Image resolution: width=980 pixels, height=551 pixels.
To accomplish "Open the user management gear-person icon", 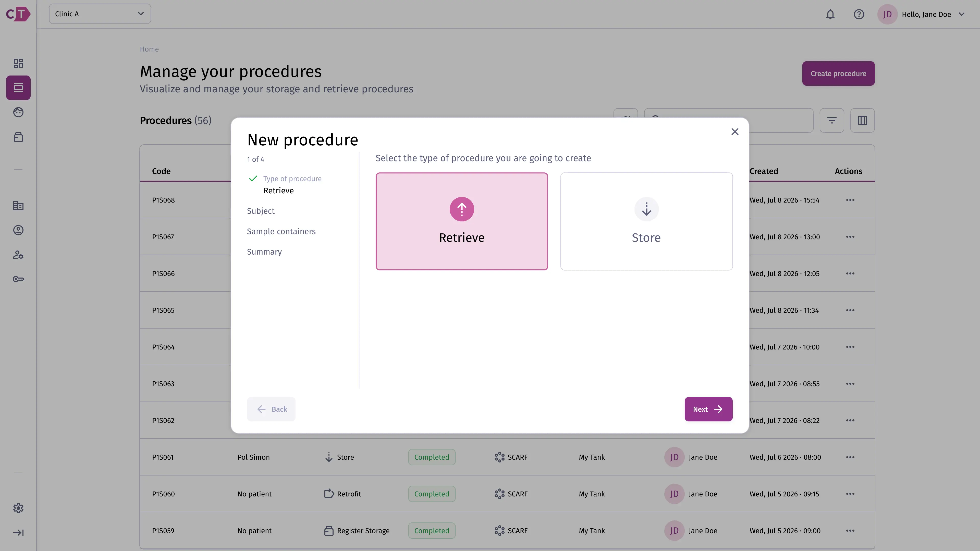I will pyautogui.click(x=18, y=255).
